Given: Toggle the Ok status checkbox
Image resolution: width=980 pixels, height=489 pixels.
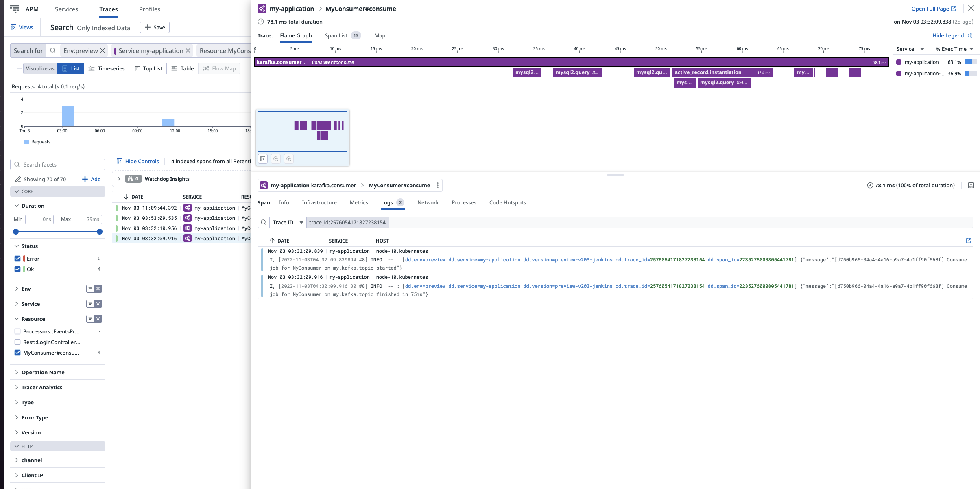Looking at the screenshot, I should coord(17,269).
